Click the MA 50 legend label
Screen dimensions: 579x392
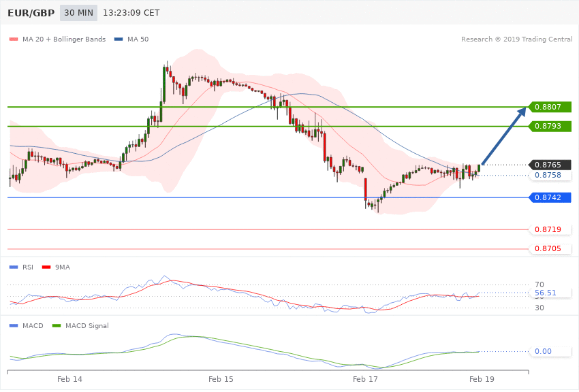138,39
